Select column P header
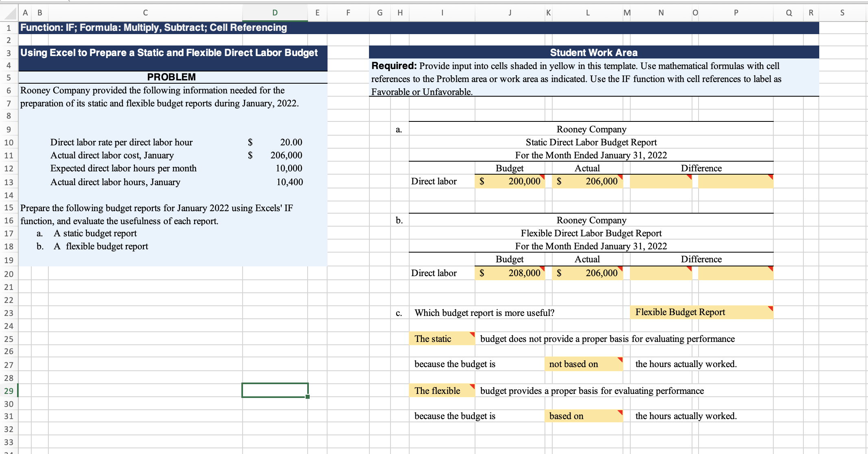The width and height of the screenshot is (868, 454). 736,13
